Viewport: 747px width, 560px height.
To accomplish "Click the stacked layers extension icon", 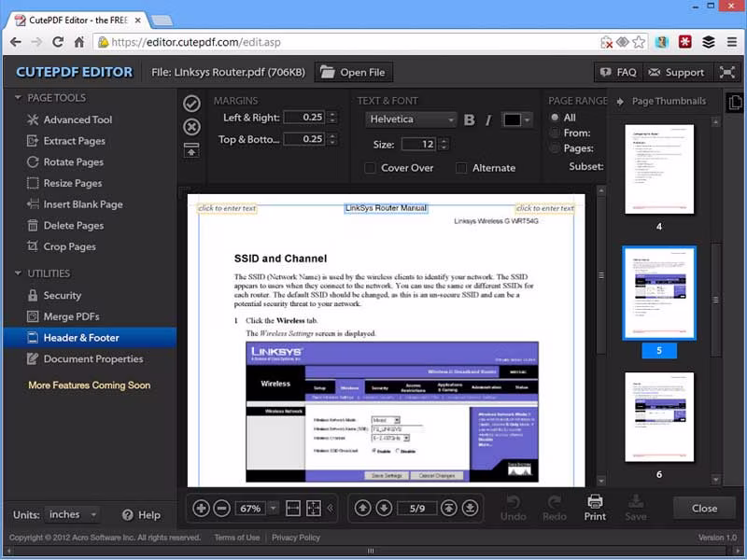I will pos(709,42).
